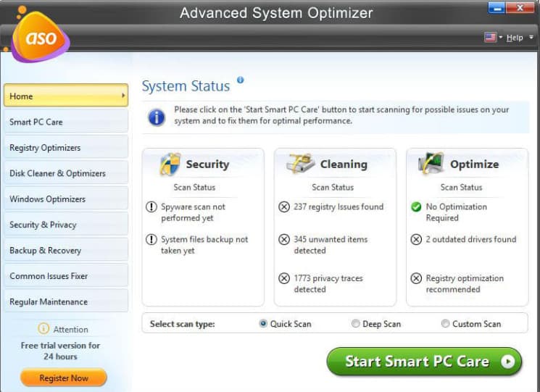Click the Cleaning disk icon

(x=300, y=163)
